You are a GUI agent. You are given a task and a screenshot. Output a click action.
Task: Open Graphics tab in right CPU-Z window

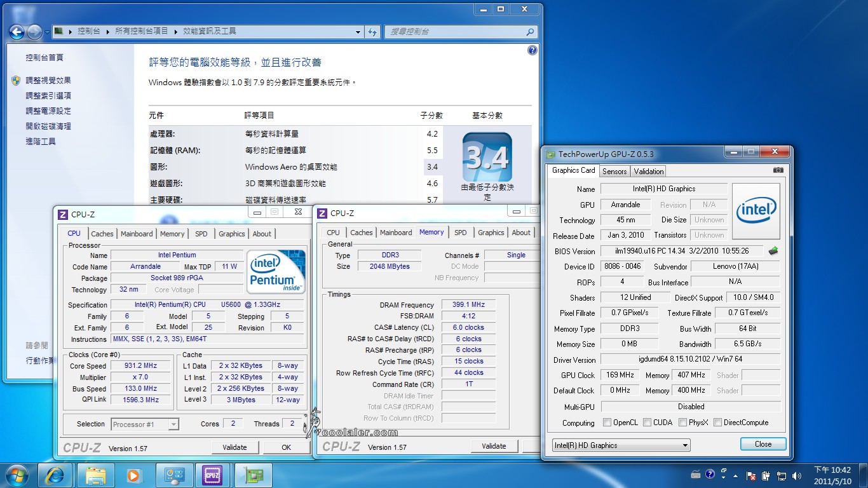pos(491,233)
